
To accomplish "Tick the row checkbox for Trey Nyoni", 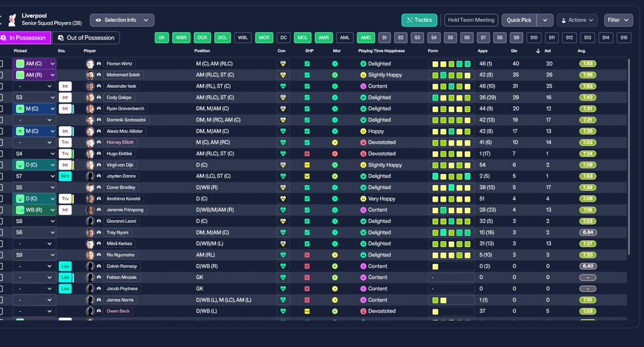I will coord(0,232).
